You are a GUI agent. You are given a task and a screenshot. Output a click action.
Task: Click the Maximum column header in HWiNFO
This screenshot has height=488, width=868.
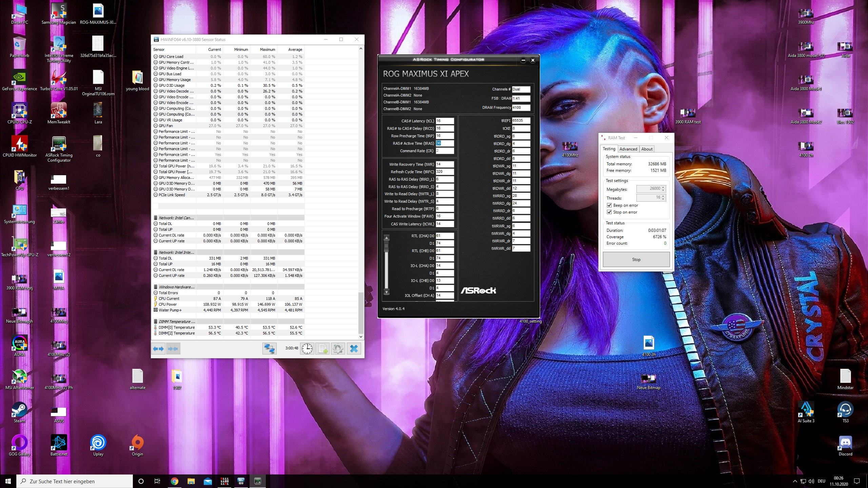click(x=264, y=49)
